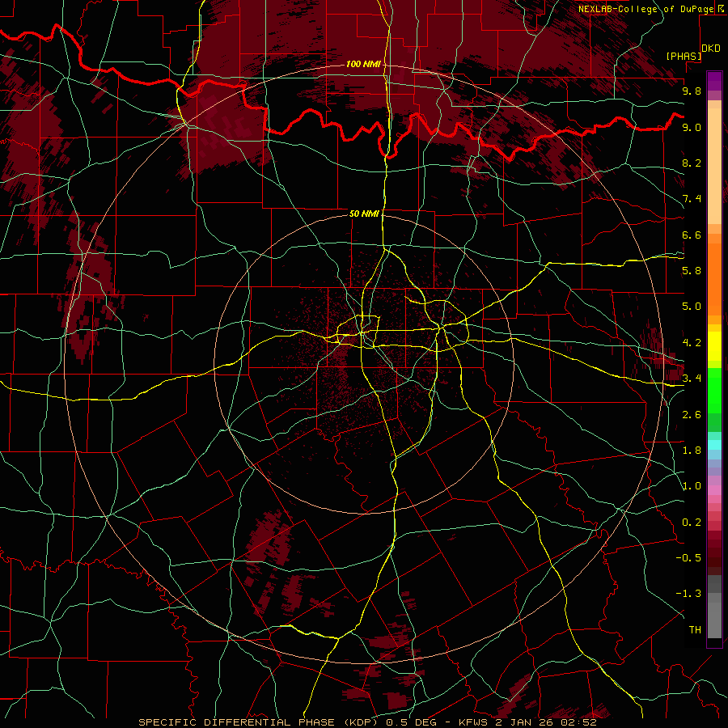Click the 1.0 legend value
728x728 pixels.
(692, 486)
